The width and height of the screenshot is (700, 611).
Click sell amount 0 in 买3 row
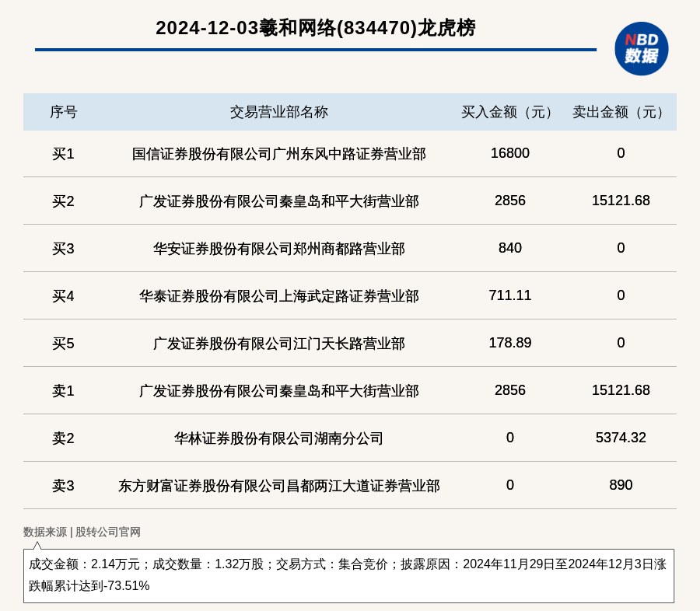click(x=621, y=248)
